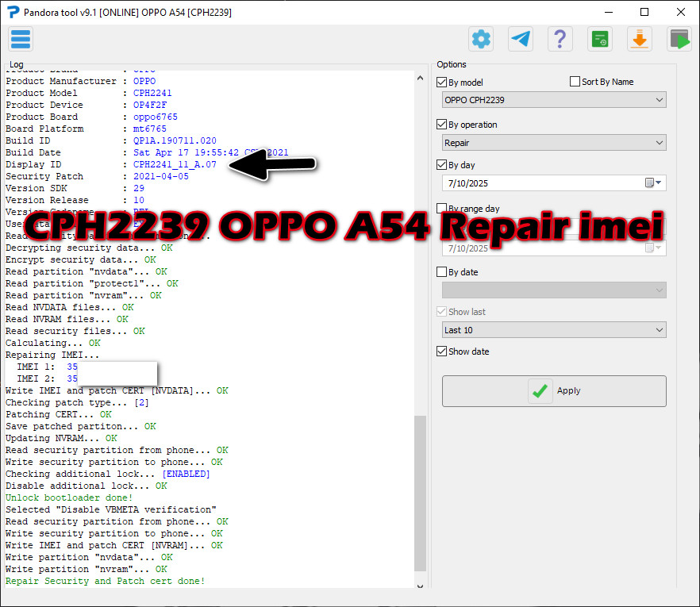Click the orange download arrow icon
The image size is (700, 607).
coord(640,40)
